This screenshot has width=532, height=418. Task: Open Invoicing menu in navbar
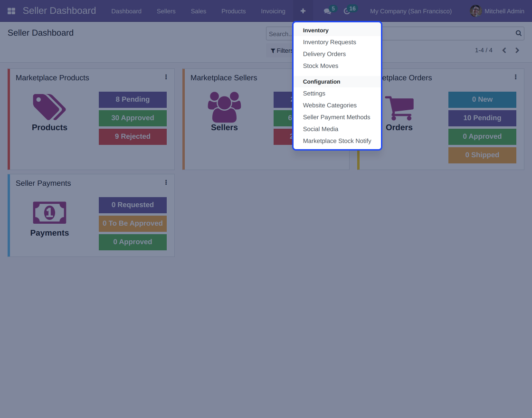tap(273, 11)
